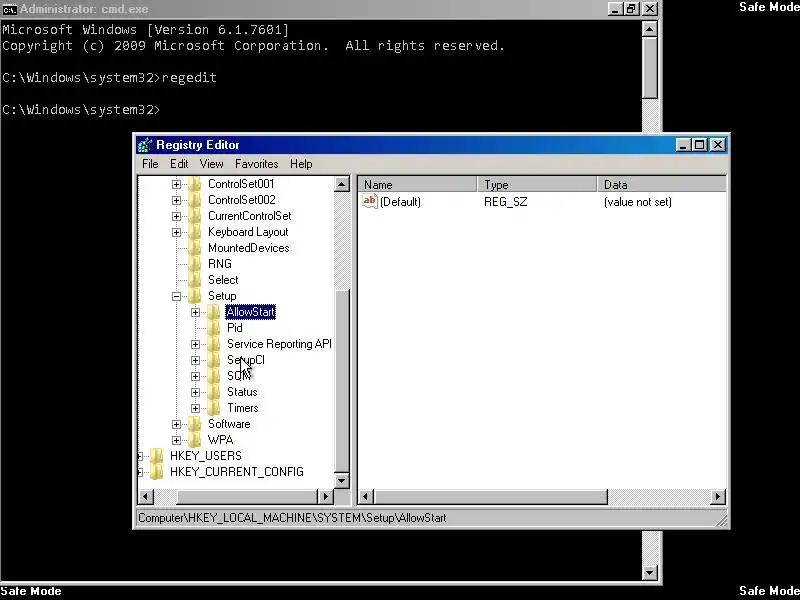The image size is (800, 600).
Task: Click the (Default) string value icon
Action: [369, 201]
